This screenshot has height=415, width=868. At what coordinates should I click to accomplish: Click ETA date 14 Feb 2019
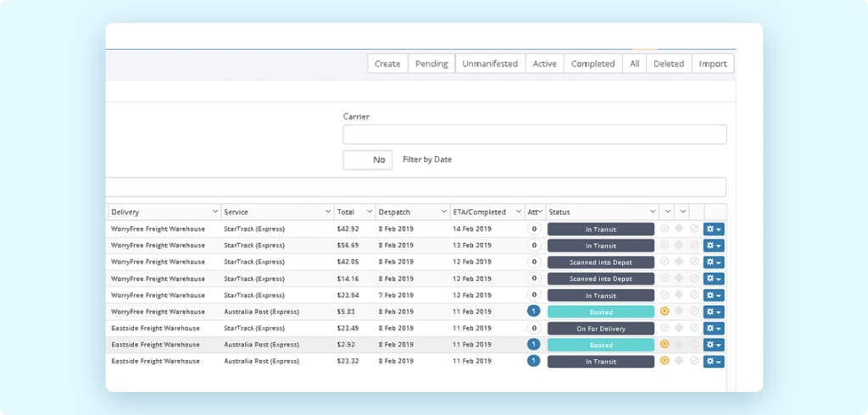471,229
